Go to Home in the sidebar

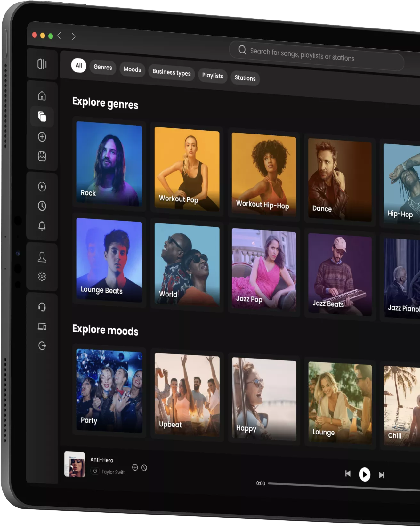(x=42, y=96)
